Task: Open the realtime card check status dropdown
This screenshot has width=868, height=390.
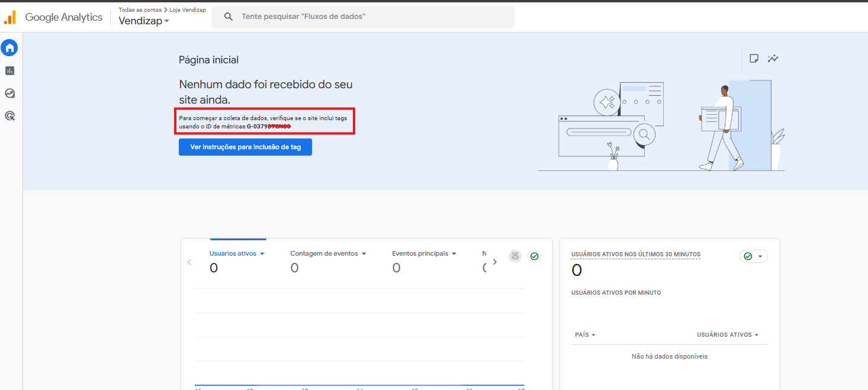Action: pyautogui.click(x=753, y=256)
